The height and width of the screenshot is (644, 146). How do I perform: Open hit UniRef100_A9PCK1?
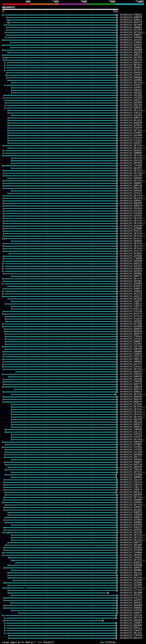pos(131,55)
